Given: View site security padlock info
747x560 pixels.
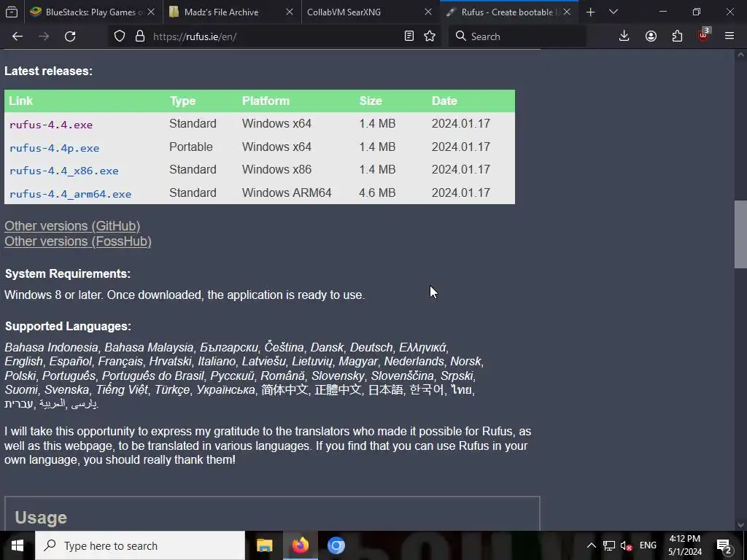Looking at the screenshot, I should [x=139, y=36].
